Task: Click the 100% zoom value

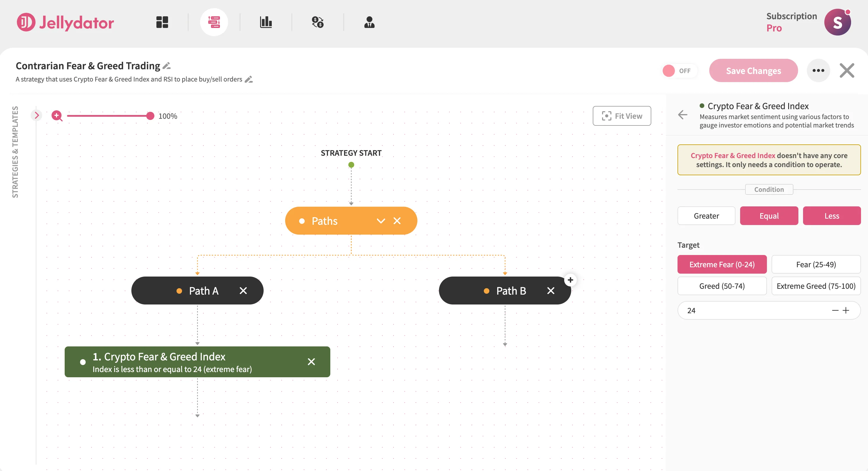Action: point(168,116)
